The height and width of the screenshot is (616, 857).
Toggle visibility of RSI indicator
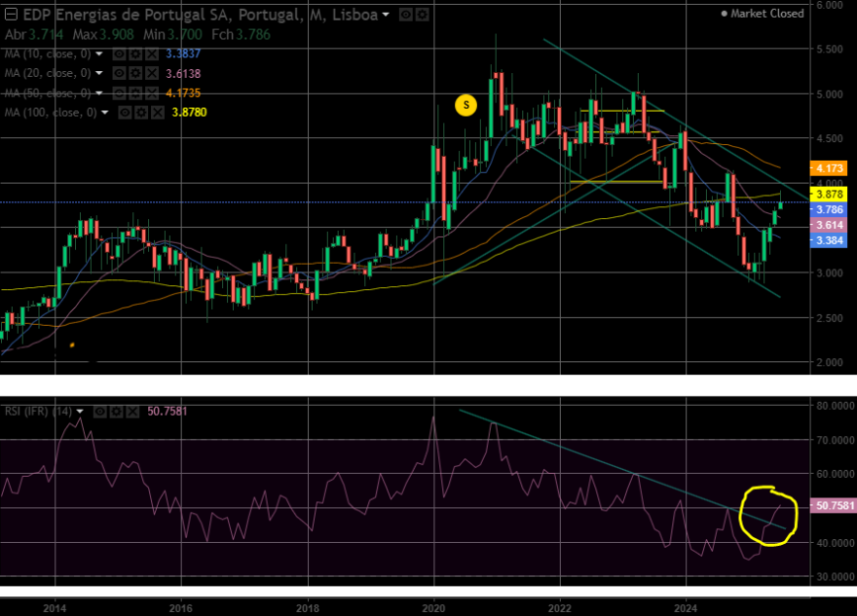pos(99,412)
